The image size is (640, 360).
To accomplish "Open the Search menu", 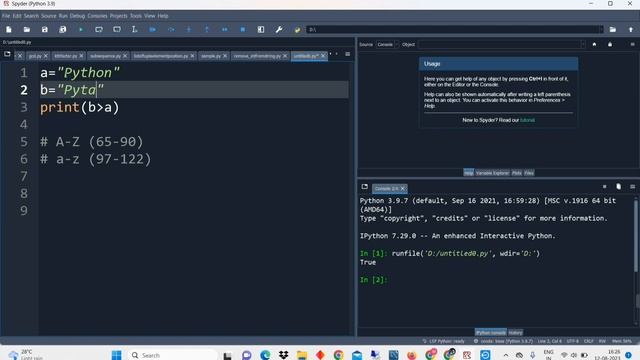I will [31, 16].
